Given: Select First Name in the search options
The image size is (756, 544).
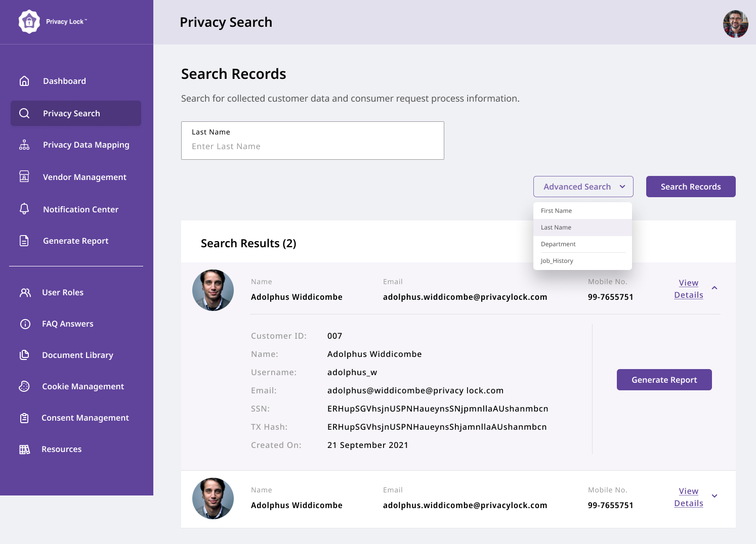Looking at the screenshot, I should pos(556,210).
